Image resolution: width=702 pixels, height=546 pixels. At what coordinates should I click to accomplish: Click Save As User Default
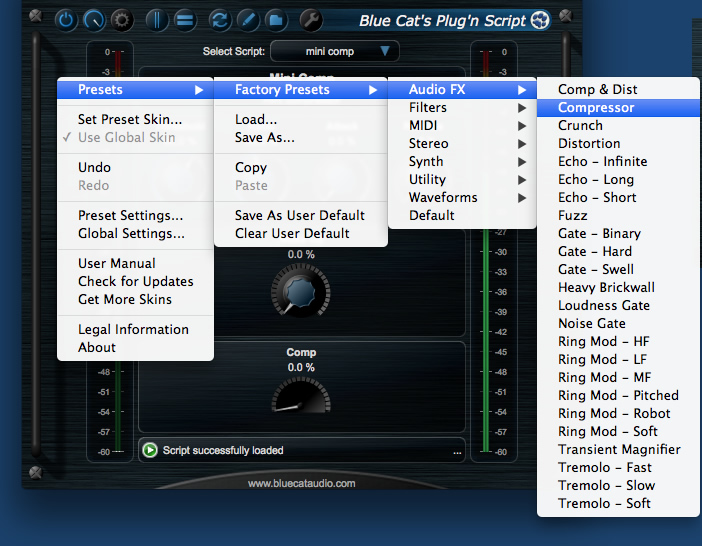pyautogui.click(x=301, y=215)
